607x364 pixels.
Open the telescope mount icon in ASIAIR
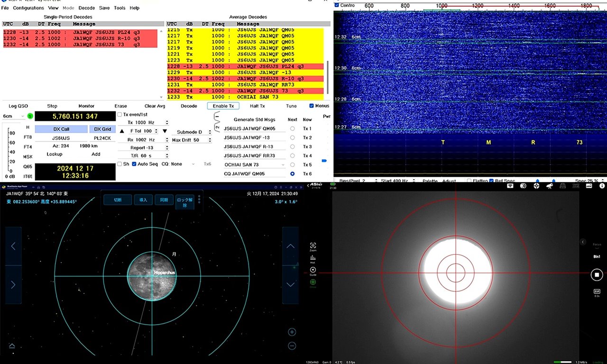coord(550,186)
